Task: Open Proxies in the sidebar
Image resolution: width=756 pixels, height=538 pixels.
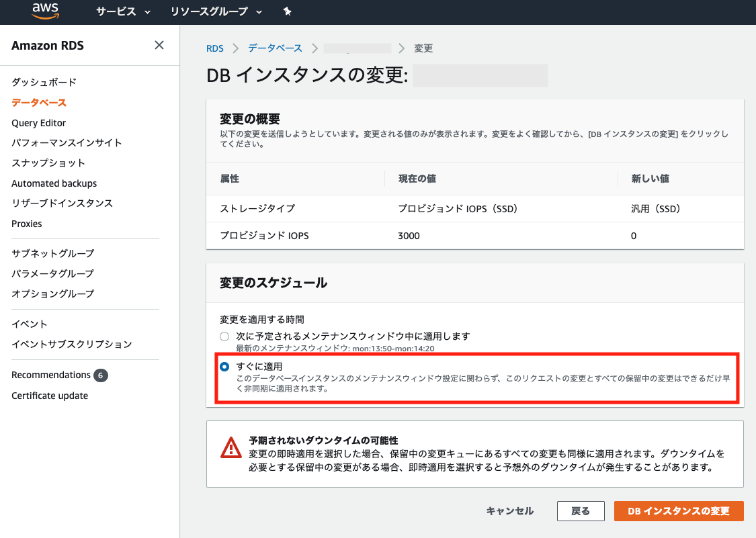Action: [x=26, y=224]
